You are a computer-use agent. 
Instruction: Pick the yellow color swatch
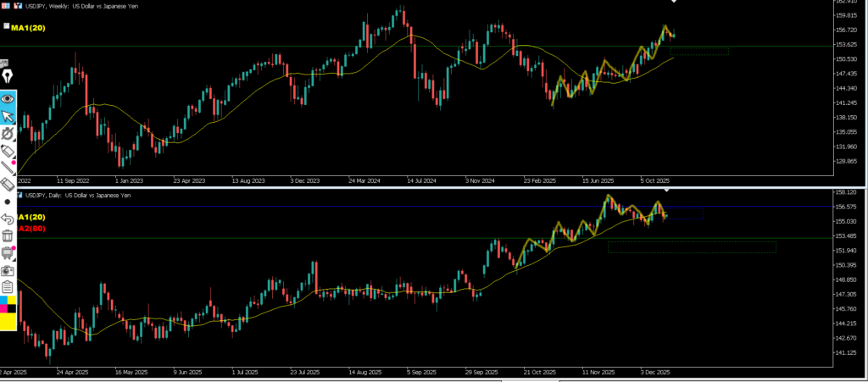click(8, 322)
